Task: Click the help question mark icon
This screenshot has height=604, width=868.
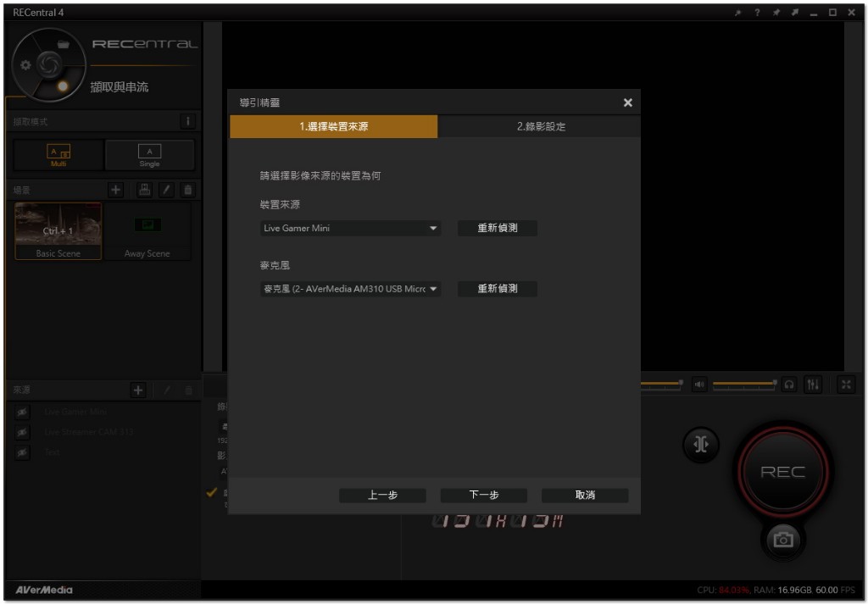Action: [757, 12]
